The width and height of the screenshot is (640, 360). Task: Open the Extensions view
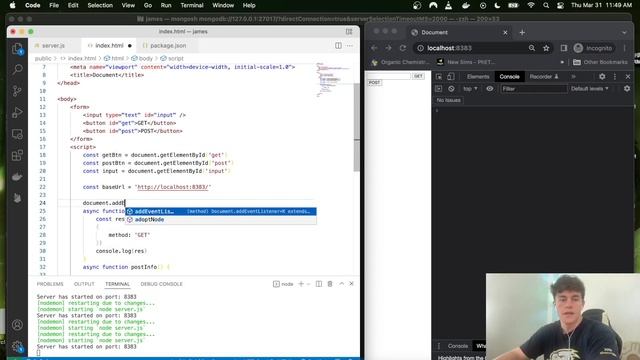tap(17, 155)
